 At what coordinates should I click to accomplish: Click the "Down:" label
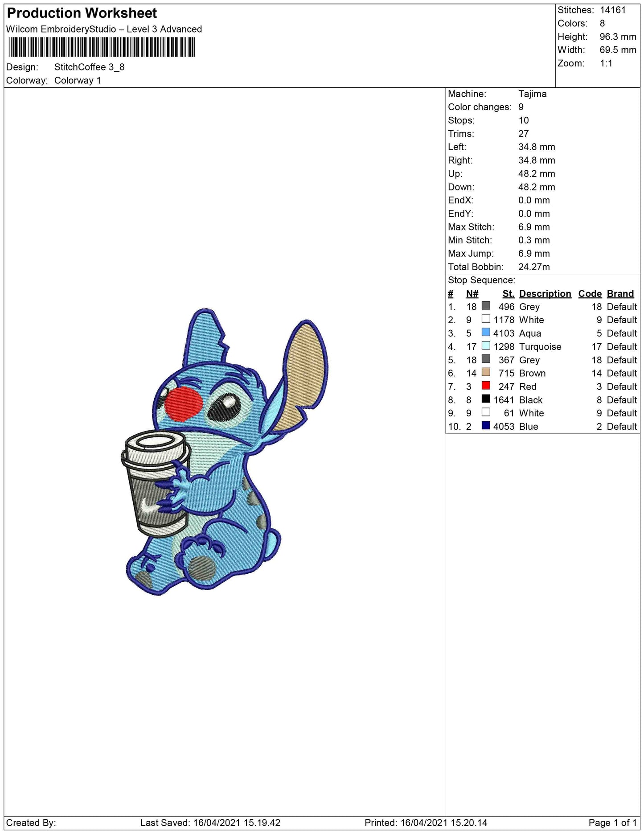(x=461, y=187)
